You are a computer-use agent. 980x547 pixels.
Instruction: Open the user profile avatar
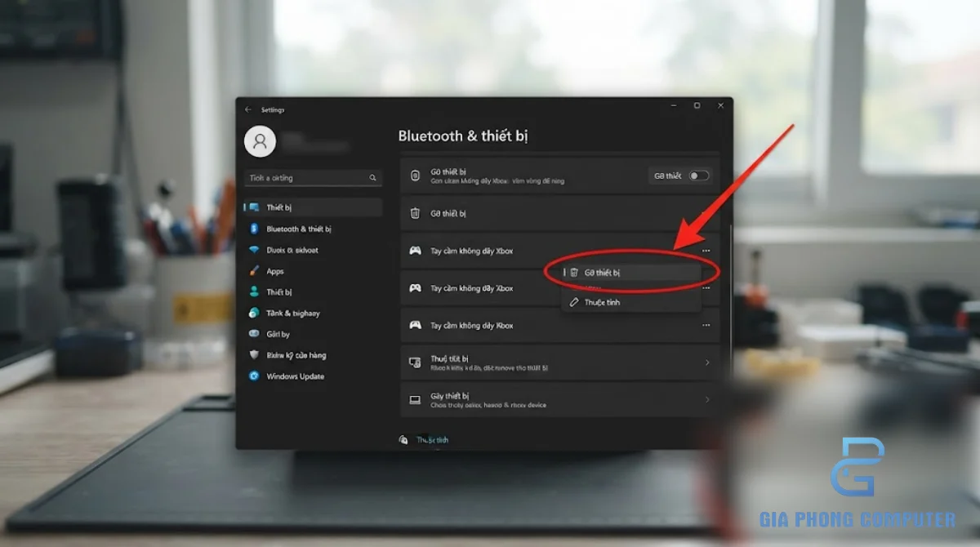260,141
